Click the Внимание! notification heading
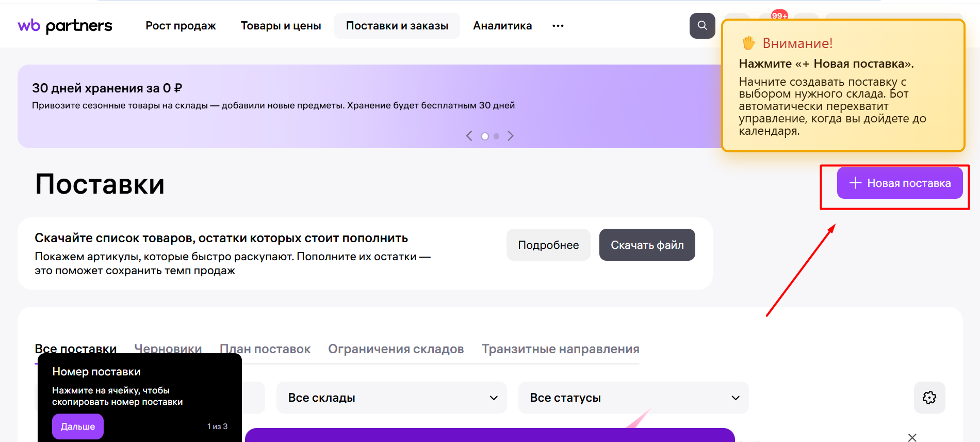This screenshot has width=980, height=442. pos(797,43)
